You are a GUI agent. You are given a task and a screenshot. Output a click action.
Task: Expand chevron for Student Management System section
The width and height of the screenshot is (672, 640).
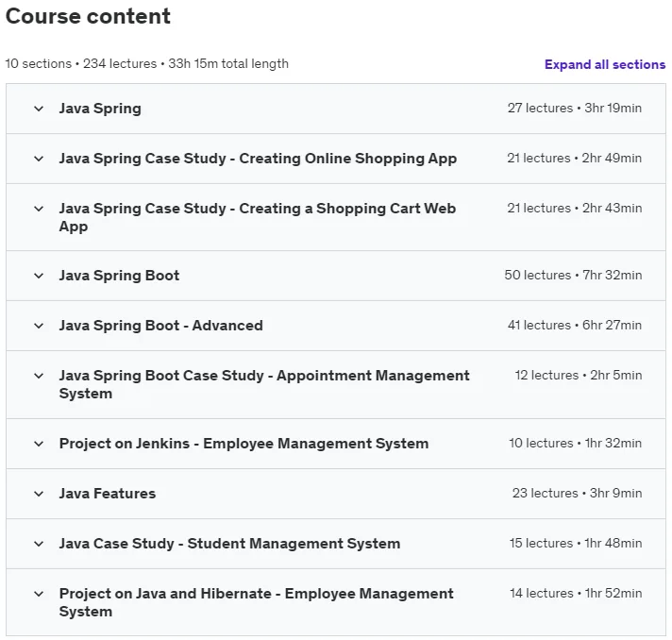(39, 544)
